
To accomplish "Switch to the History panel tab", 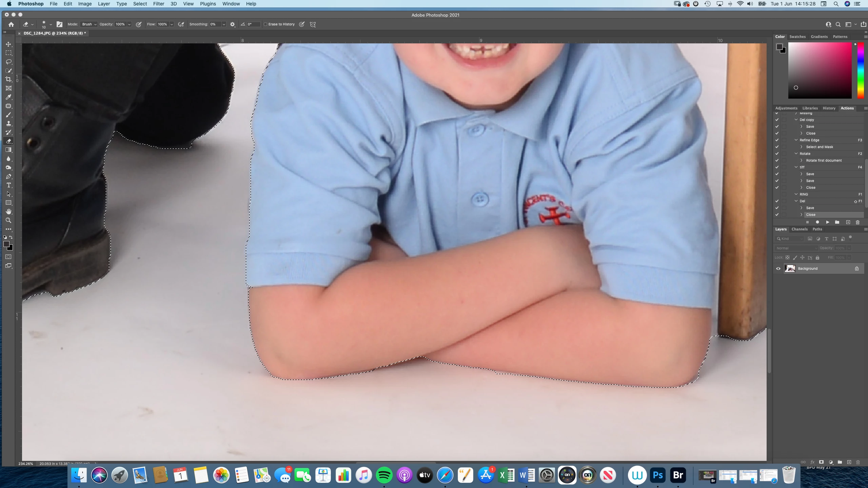I will [x=829, y=108].
